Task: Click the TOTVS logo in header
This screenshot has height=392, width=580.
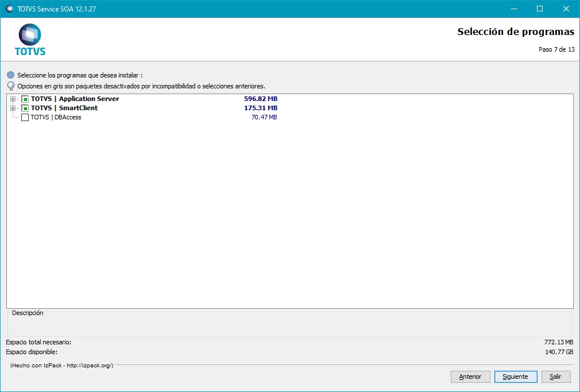Action: pyautogui.click(x=30, y=40)
